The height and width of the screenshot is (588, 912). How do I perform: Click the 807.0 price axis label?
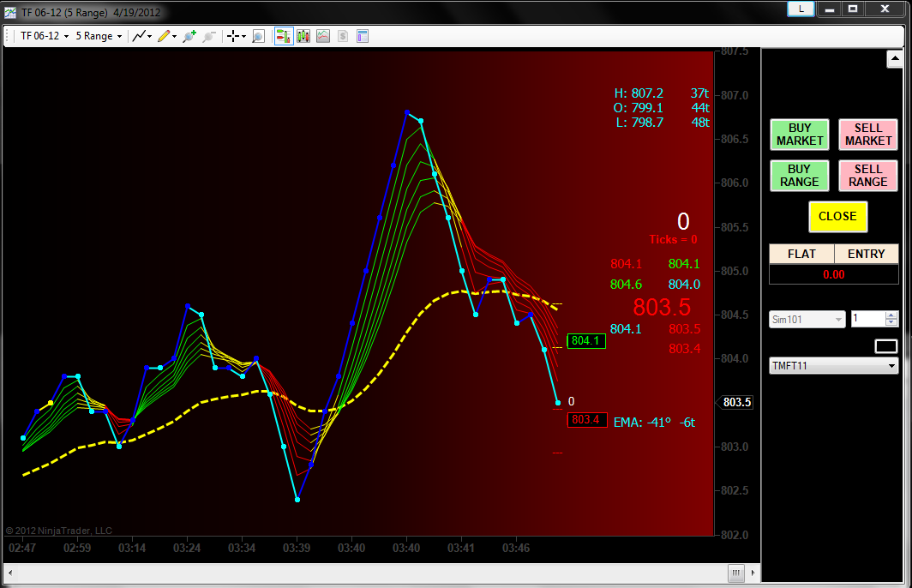pos(734,95)
